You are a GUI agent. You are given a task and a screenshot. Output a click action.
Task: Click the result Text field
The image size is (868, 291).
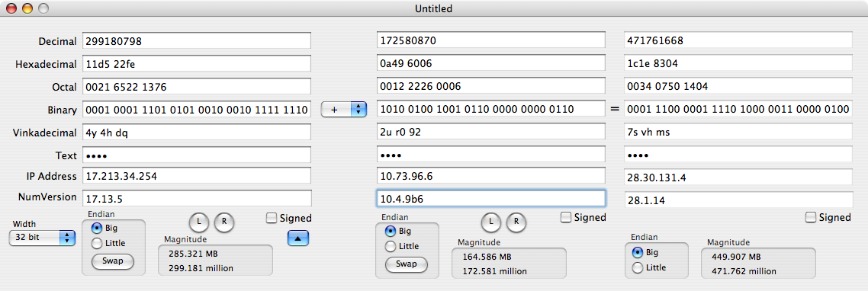tap(738, 155)
